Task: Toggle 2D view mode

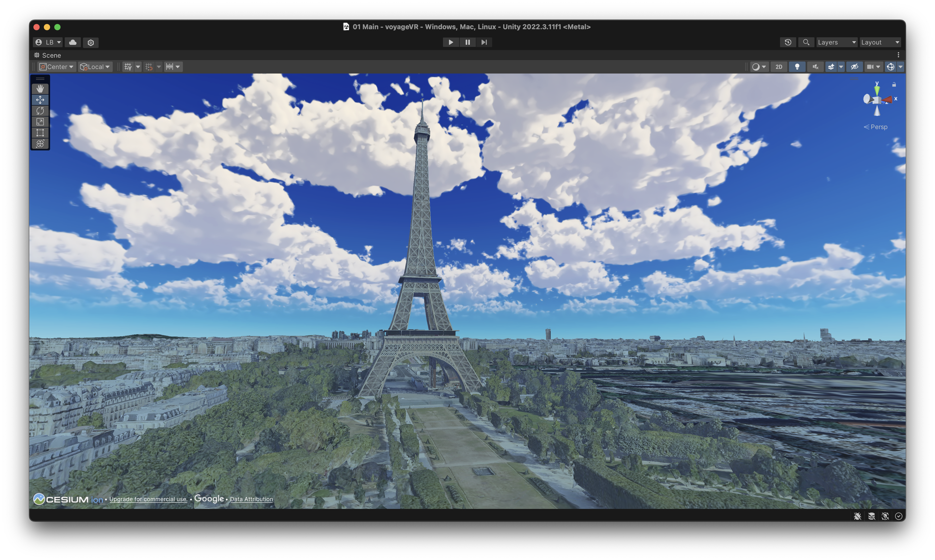Action: 779,67
